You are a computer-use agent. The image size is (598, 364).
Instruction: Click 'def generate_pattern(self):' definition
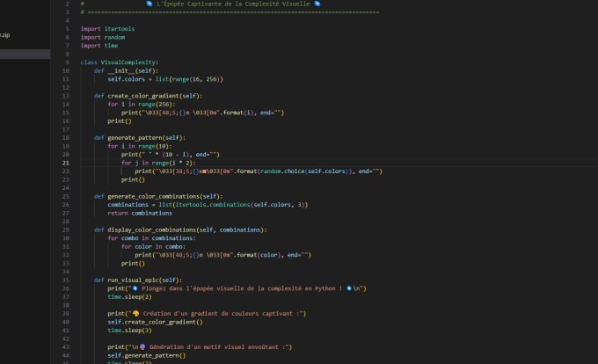click(x=140, y=137)
